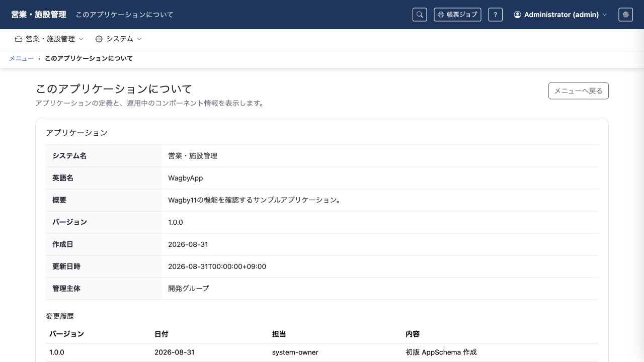
Task: Open the search icon in header
Action: point(420,15)
